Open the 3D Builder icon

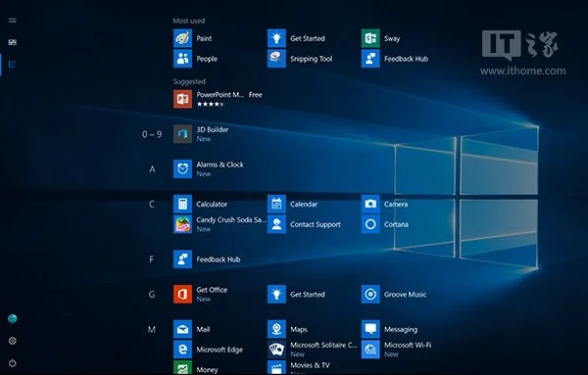point(182,134)
